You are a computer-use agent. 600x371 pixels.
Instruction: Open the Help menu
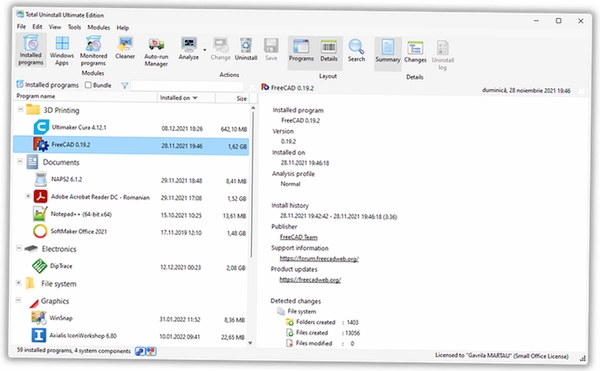(122, 28)
